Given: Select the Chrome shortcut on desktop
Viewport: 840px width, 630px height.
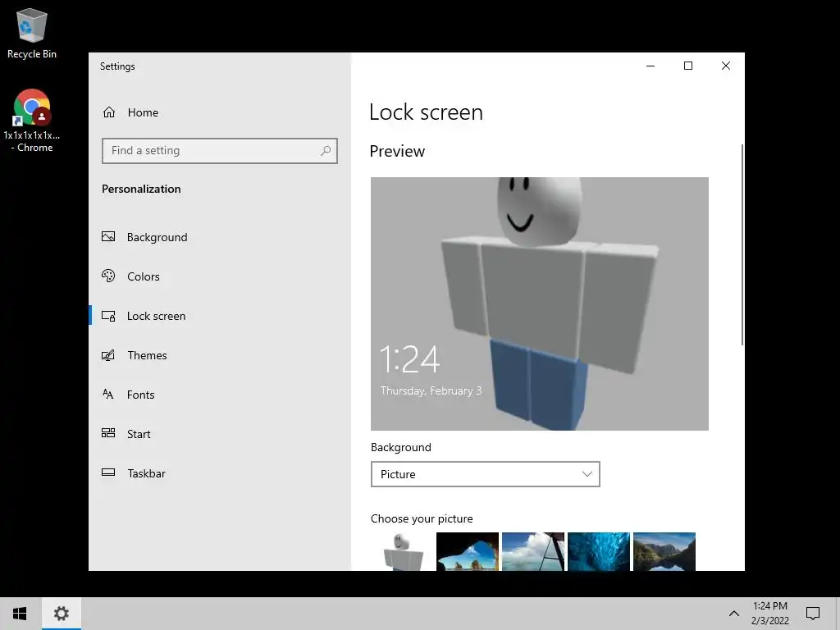Looking at the screenshot, I should (32, 121).
